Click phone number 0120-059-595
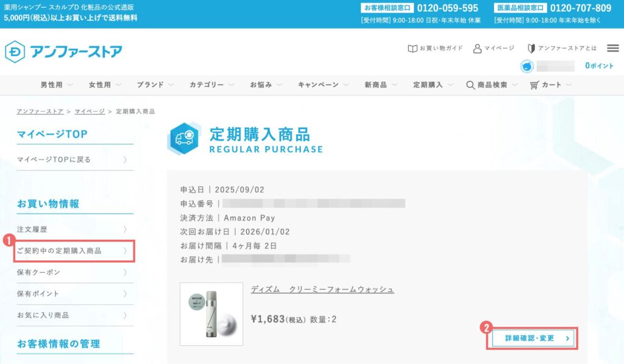This screenshot has width=624, height=364. [x=447, y=8]
